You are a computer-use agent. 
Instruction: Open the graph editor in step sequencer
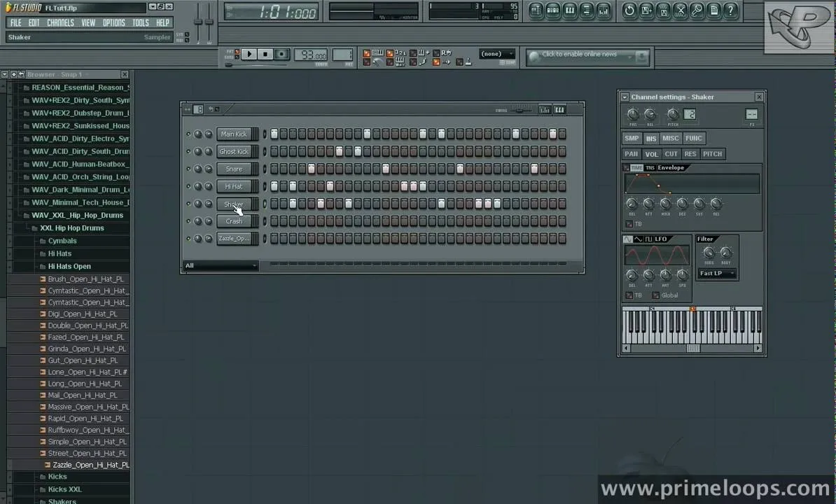pyautogui.click(x=544, y=110)
